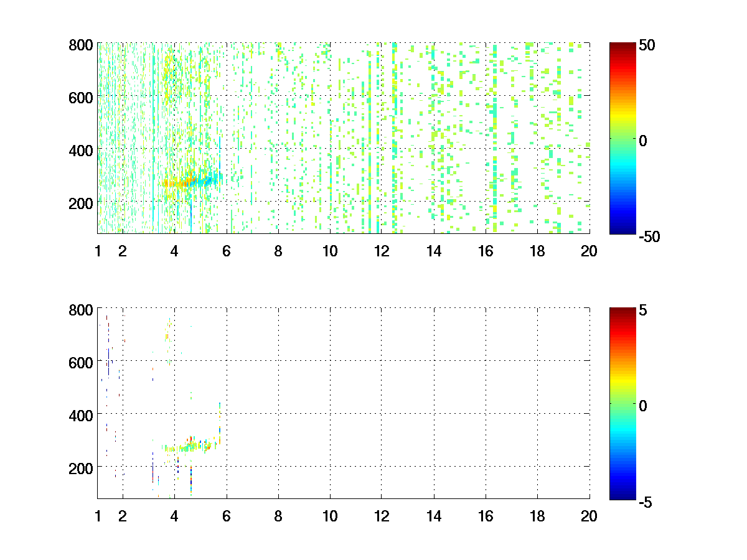Click the dark blue bottom of the lower colorbar
This screenshot has width=747, height=560.
(x=622, y=495)
